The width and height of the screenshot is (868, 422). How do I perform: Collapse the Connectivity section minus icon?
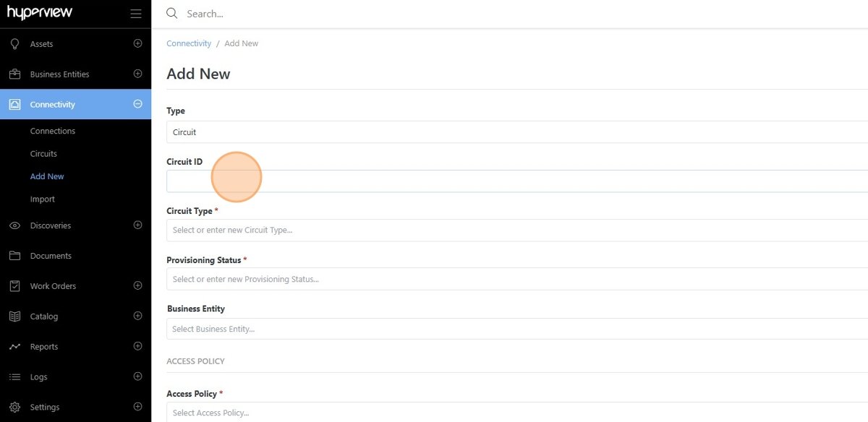click(137, 104)
